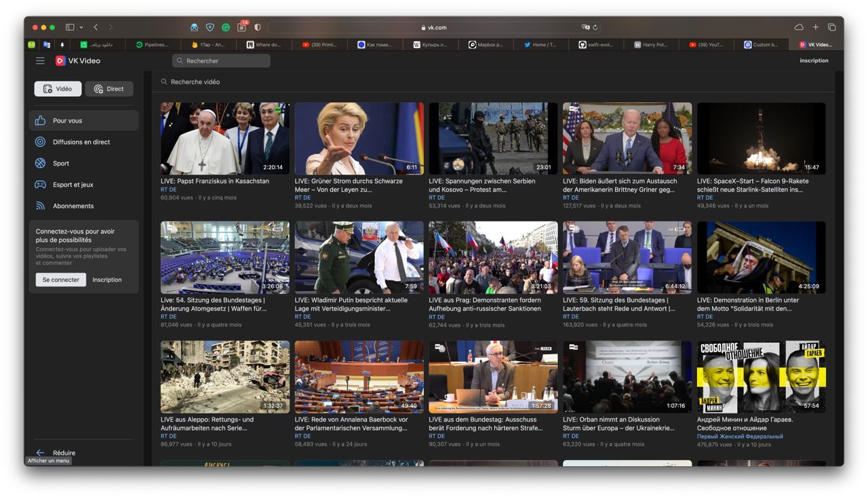Play the Biden Brittney Griner video thumbnail
Screen dimensions: 868x498
tap(627, 139)
